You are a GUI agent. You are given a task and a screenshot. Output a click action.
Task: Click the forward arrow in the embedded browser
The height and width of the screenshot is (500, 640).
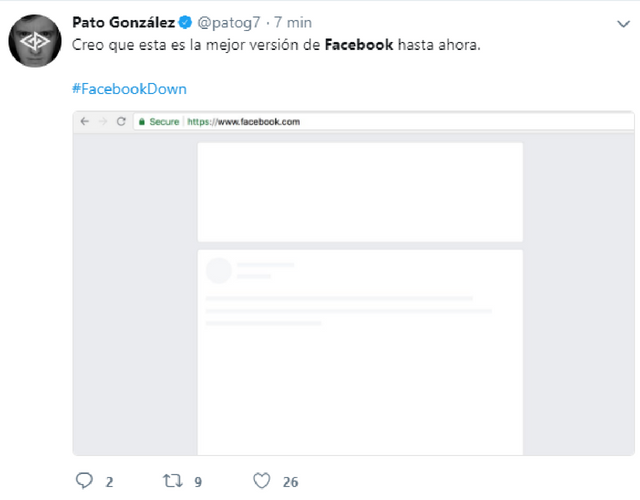point(103,122)
